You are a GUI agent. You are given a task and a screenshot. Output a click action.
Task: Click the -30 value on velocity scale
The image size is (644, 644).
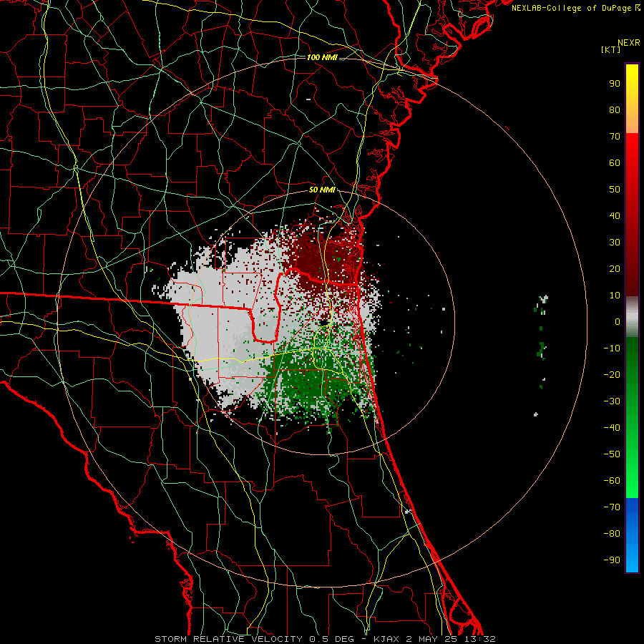point(612,401)
